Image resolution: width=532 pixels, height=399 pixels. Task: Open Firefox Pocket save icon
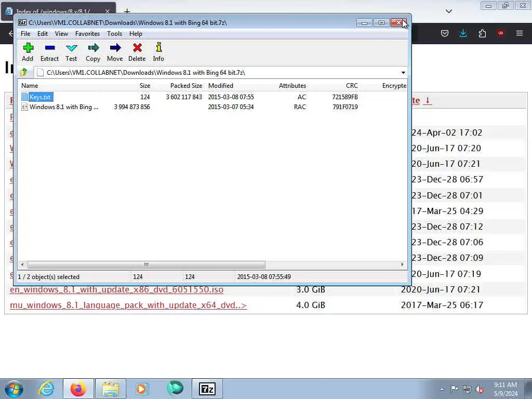point(445,33)
